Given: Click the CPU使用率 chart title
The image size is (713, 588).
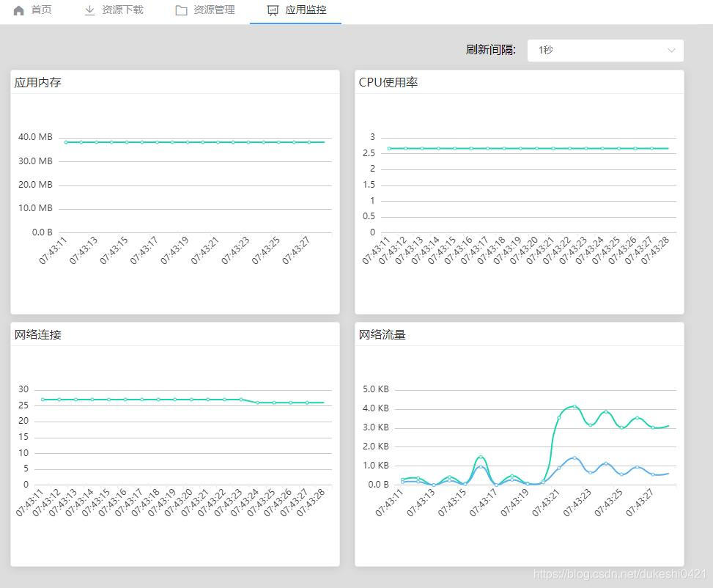Looking at the screenshot, I should (388, 82).
